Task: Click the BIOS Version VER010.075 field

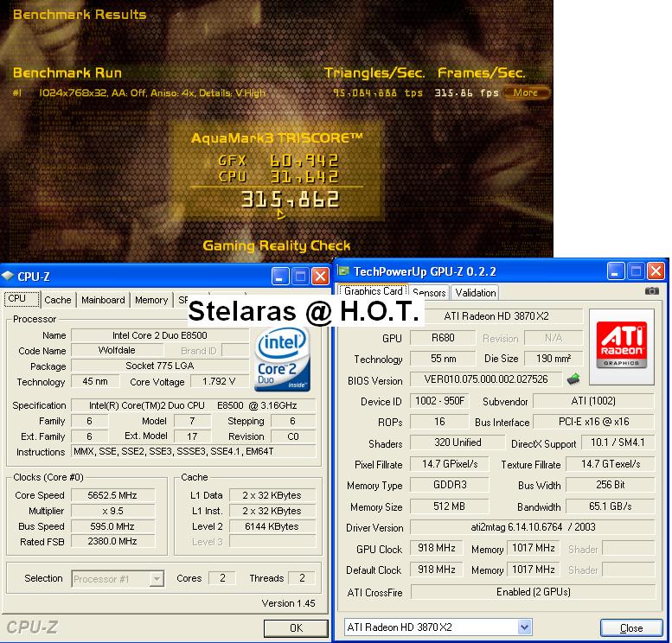Action: (485, 379)
